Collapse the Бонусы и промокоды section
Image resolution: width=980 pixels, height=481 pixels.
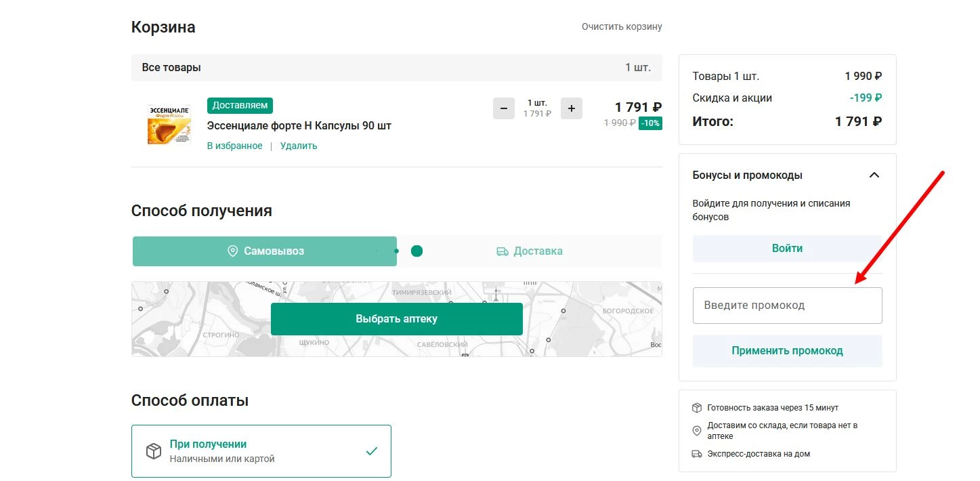pyautogui.click(x=874, y=175)
